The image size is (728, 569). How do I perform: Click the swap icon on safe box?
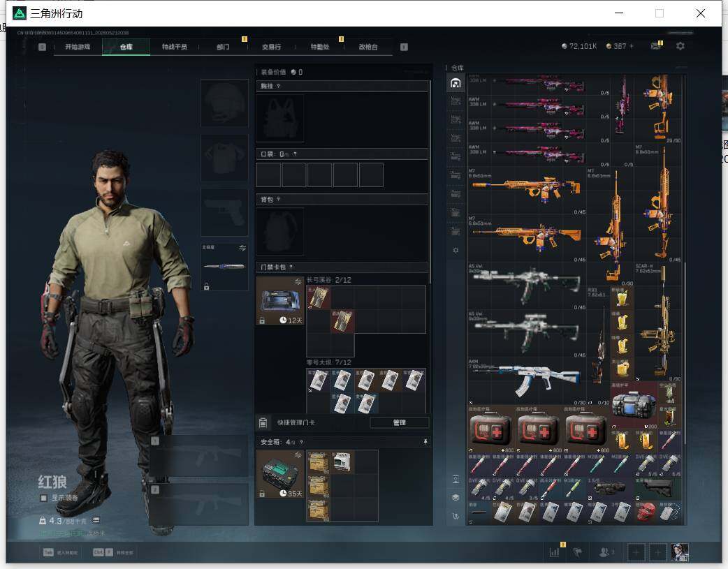298,455
